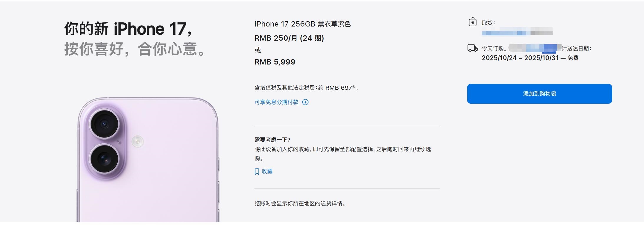Click the plus circle icon beside 可享免息分期付款
Viewport: 644px width, 225px height.
305,102
